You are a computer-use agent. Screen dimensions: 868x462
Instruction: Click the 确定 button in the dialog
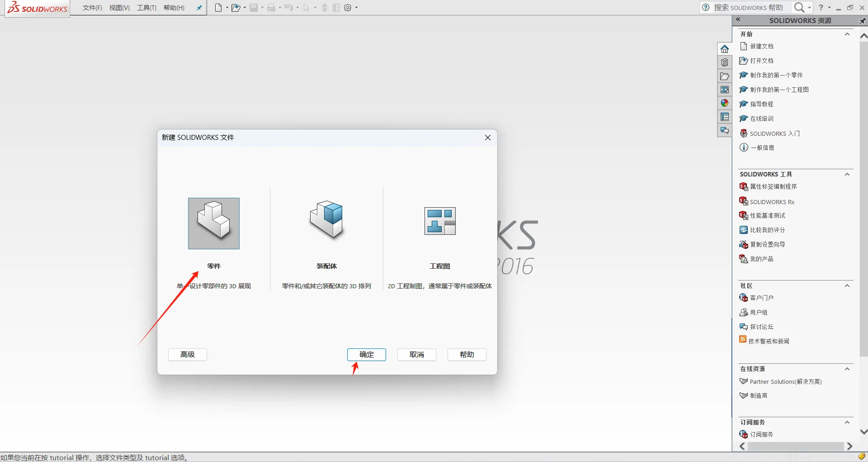(x=367, y=355)
